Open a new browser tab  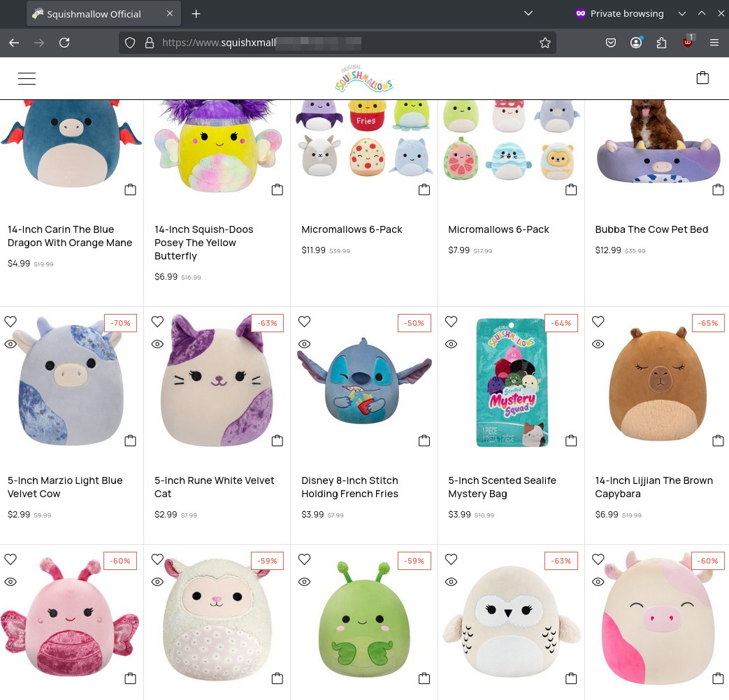point(196,14)
